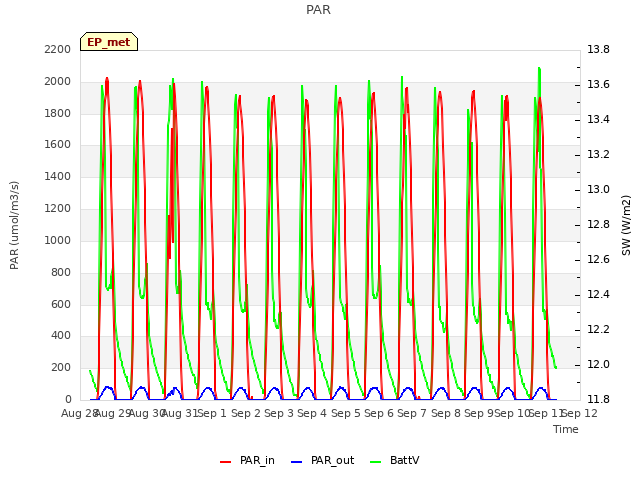Click the 13.8 right axis value
Screen dimensions: 640x480
[x=598, y=49]
